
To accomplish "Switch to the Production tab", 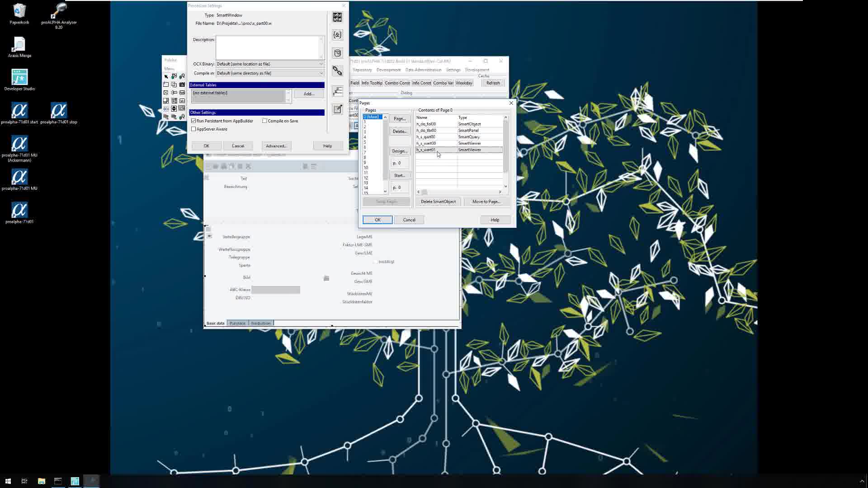I will pos(261,323).
